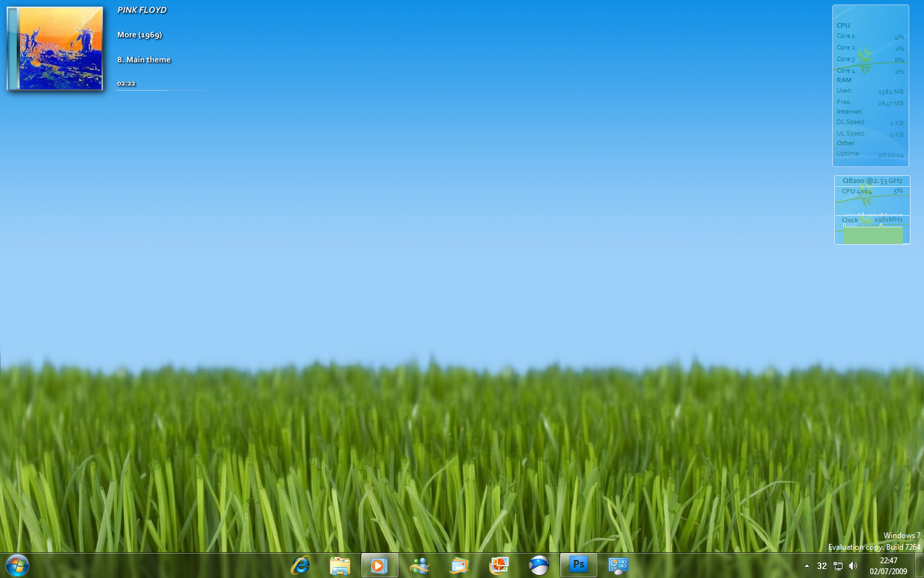This screenshot has height=578, width=924.
Task: Open Windows Live Messenger taskbar icon
Action: coord(420,565)
